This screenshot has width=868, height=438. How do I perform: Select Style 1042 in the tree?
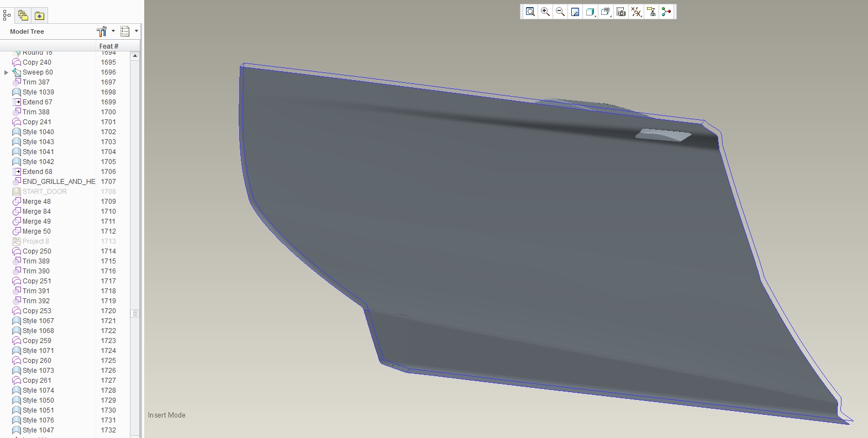(x=38, y=162)
